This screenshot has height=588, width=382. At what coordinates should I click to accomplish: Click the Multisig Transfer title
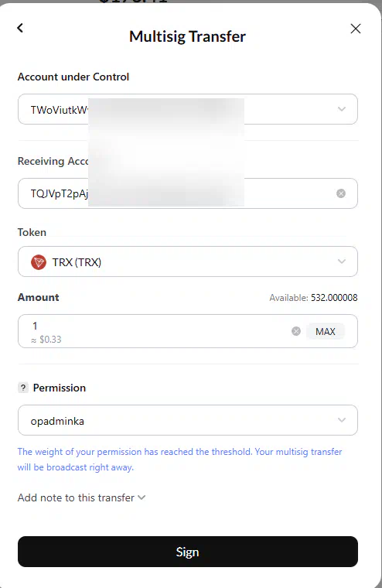pos(187,36)
